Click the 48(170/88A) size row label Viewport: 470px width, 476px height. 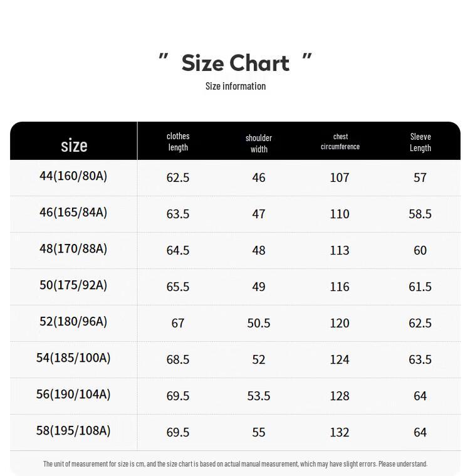pyautogui.click(x=73, y=249)
